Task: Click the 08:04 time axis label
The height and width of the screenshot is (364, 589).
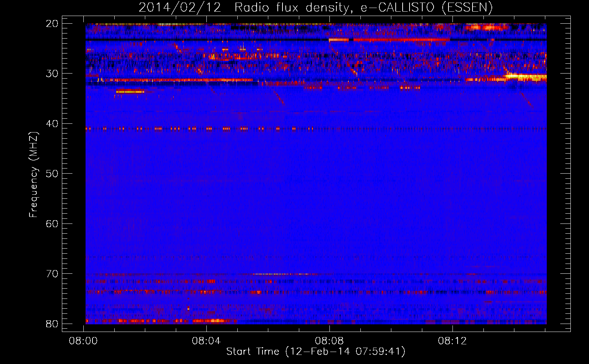Action: pos(206,341)
